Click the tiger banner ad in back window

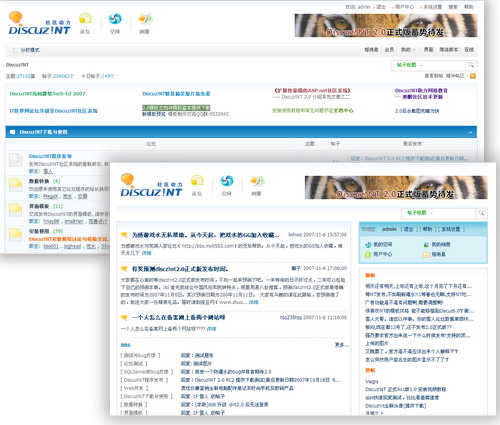point(386,25)
